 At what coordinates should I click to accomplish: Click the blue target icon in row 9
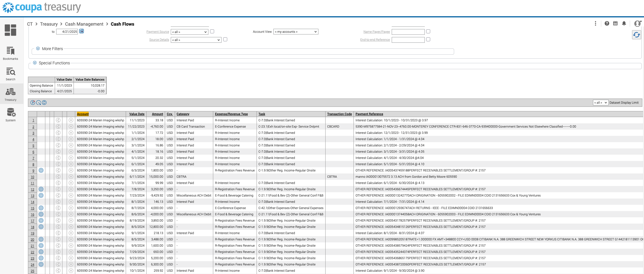coord(41,170)
